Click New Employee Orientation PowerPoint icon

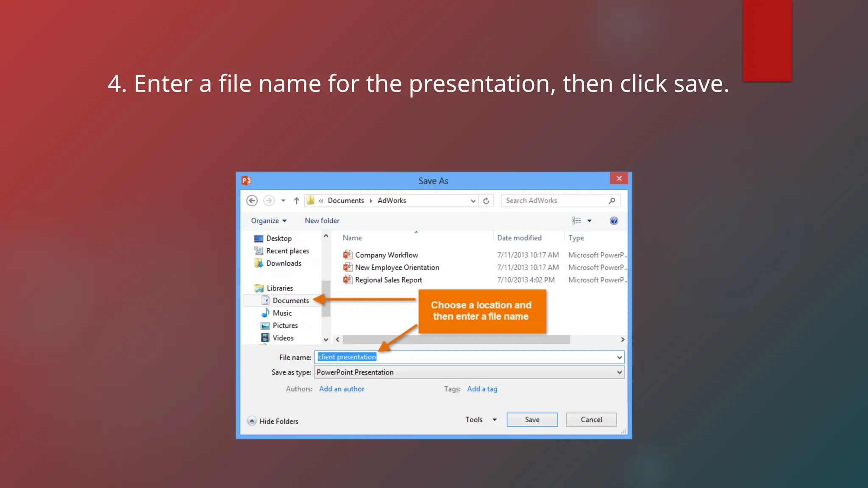[x=348, y=267]
